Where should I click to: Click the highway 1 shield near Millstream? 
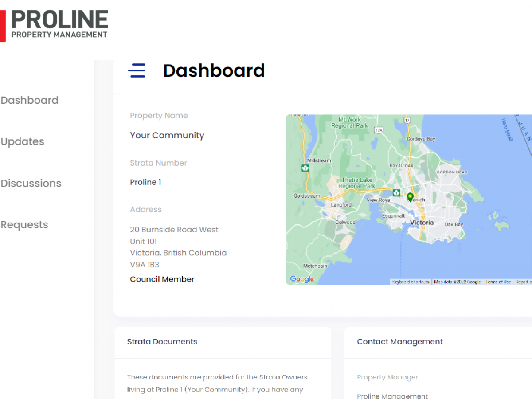tap(305, 168)
